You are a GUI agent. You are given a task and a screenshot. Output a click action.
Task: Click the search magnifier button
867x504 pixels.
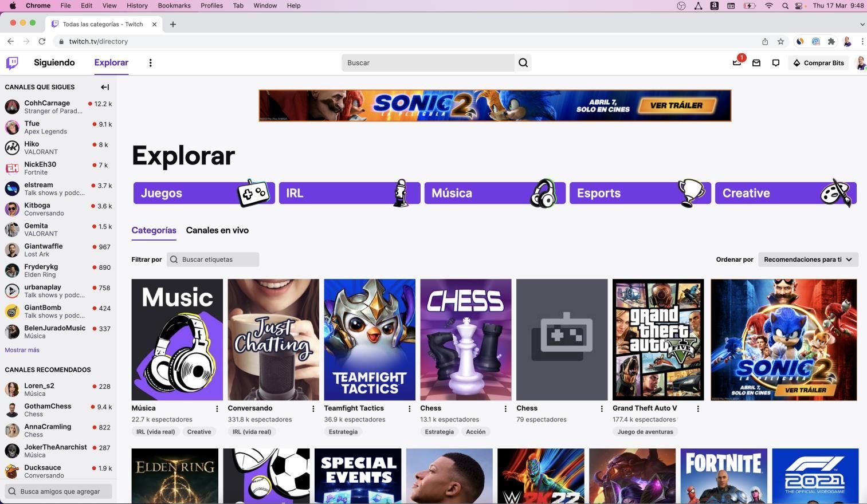pyautogui.click(x=523, y=63)
